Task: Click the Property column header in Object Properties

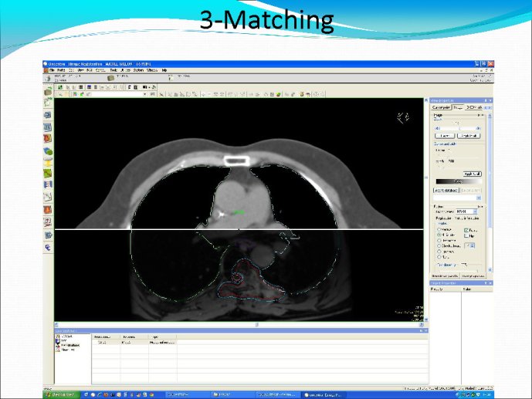Action: point(446,289)
